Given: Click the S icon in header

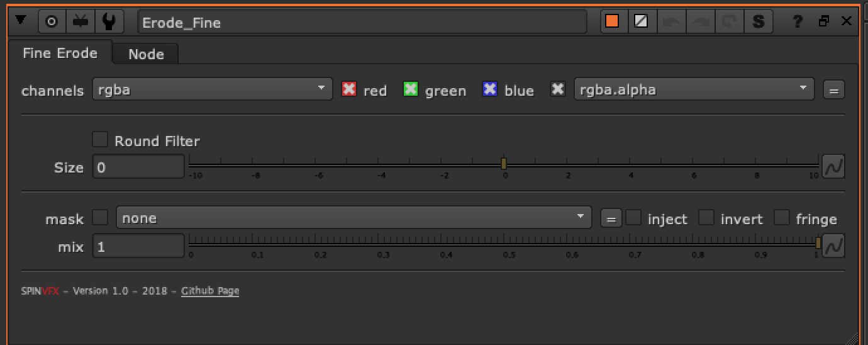Looking at the screenshot, I should (759, 22).
